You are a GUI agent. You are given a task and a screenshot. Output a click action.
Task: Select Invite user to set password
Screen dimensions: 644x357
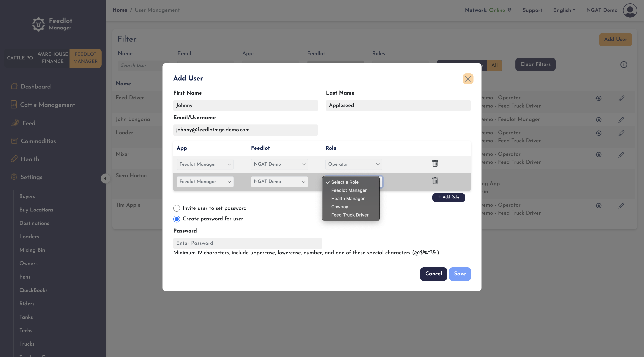[176, 208]
